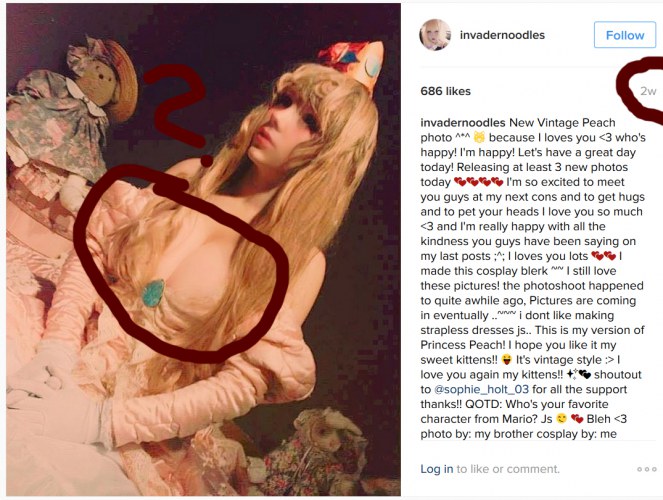
Task: Open the @sophie_holt_03 mention link
Action: click(481, 389)
